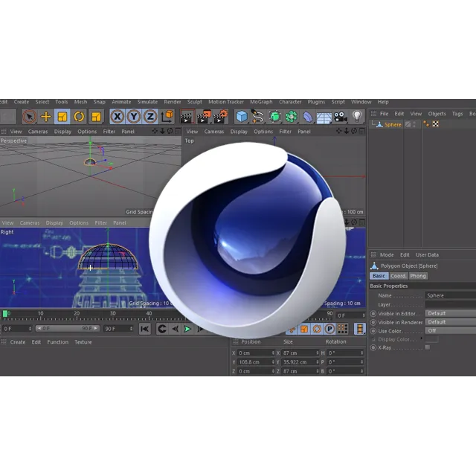
Task: Add a Camera object
Action: tap(341, 117)
